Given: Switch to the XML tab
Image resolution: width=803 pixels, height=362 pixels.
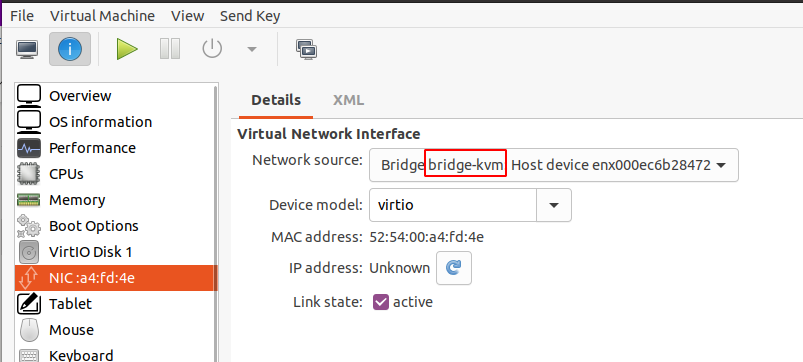Looking at the screenshot, I should tap(348, 100).
